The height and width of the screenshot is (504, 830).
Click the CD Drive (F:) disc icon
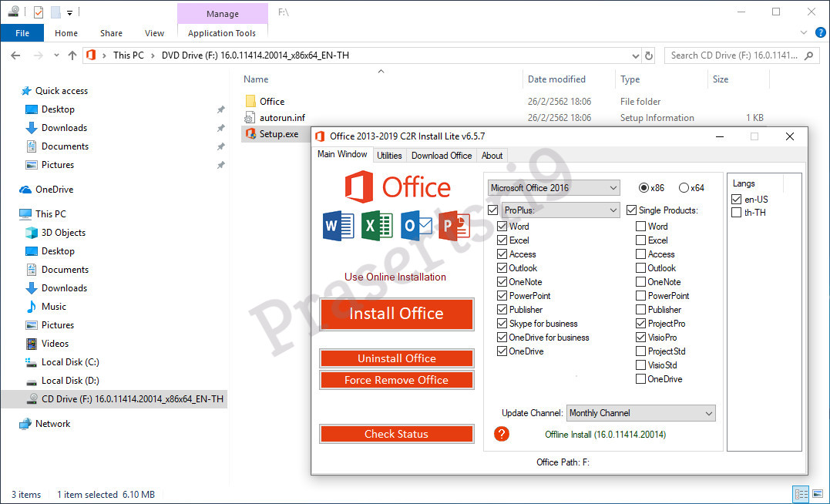33,398
